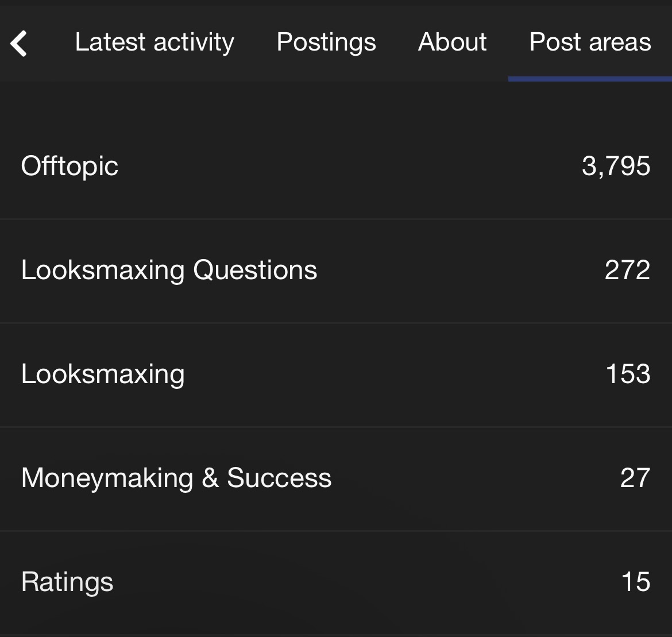This screenshot has height=637, width=672.
Task: Tap the back arrow icon
Action: pyautogui.click(x=19, y=43)
